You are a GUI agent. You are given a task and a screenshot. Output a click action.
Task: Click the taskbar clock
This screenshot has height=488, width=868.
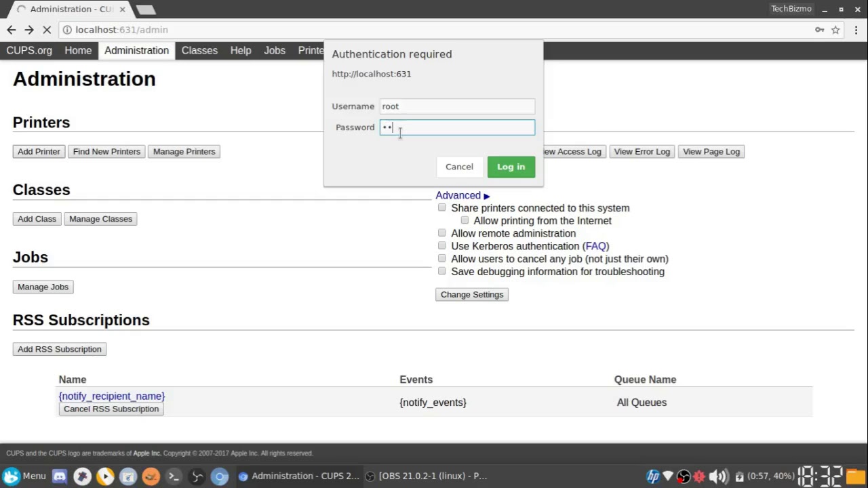pos(820,476)
